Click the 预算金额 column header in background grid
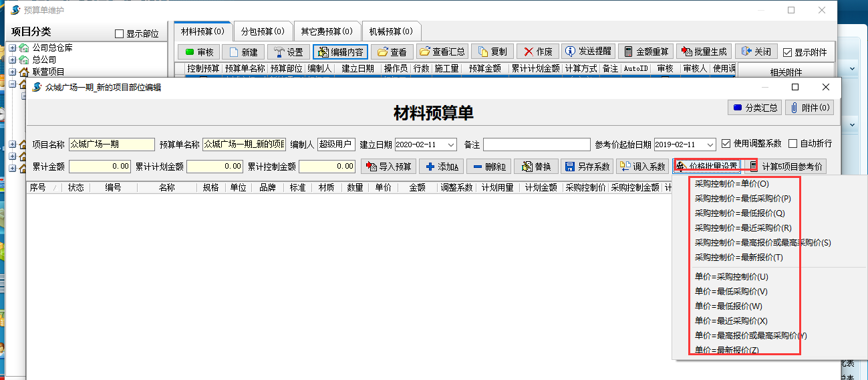The height and width of the screenshot is (380, 868). [x=485, y=68]
